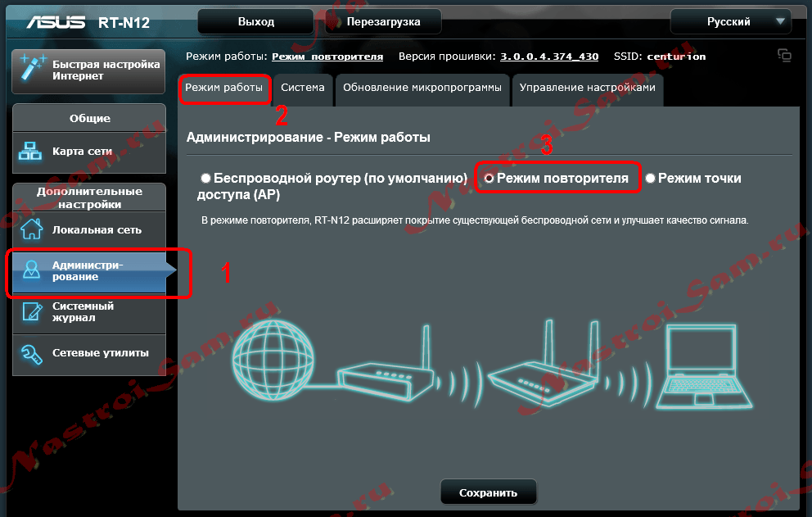Click the copy windows icon at top right
The width and height of the screenshot is (812, 517).
point(784,56)
